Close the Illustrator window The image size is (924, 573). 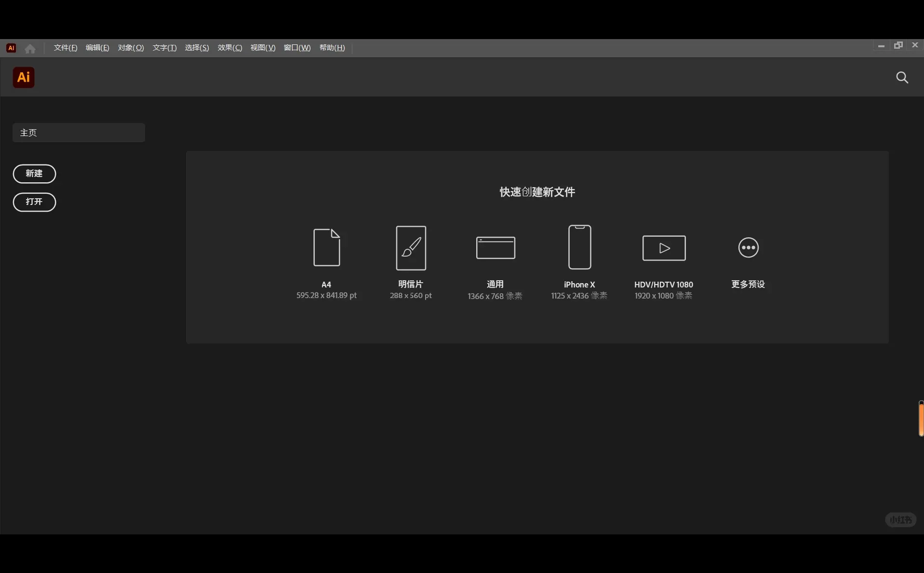coord(915,45)
